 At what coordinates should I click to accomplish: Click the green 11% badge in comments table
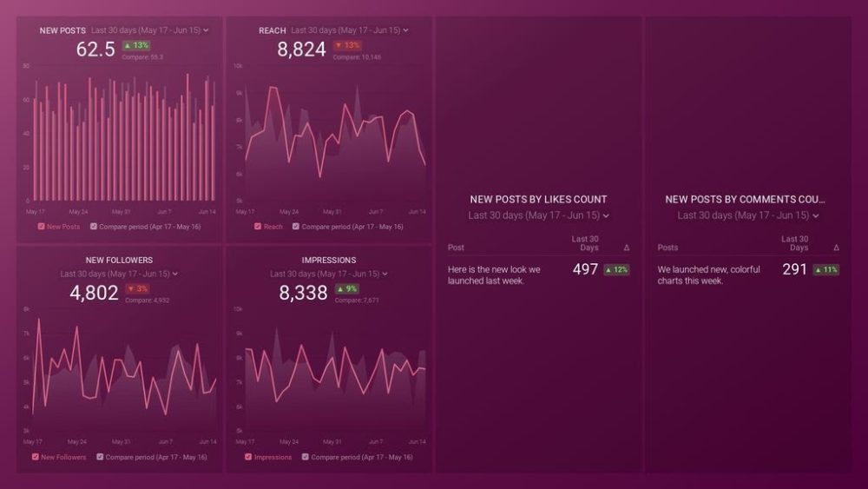(827, 270)
